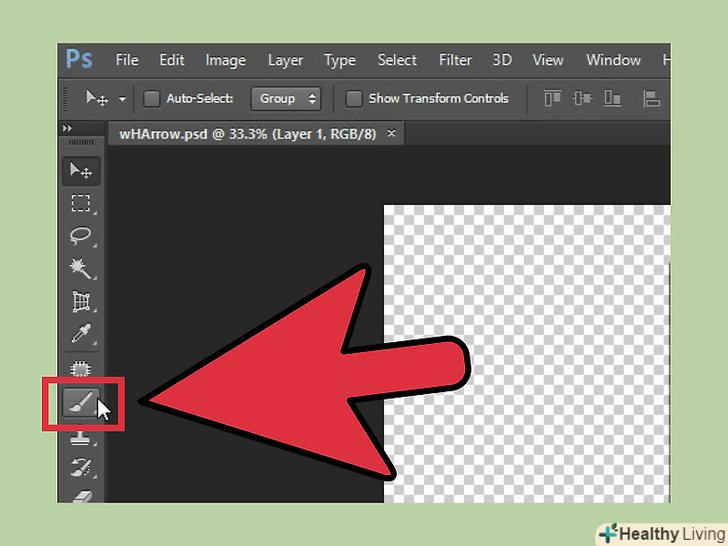Click Move tool icon in options bar
Screen dimensions: 728x546
[x=97, y=98]
